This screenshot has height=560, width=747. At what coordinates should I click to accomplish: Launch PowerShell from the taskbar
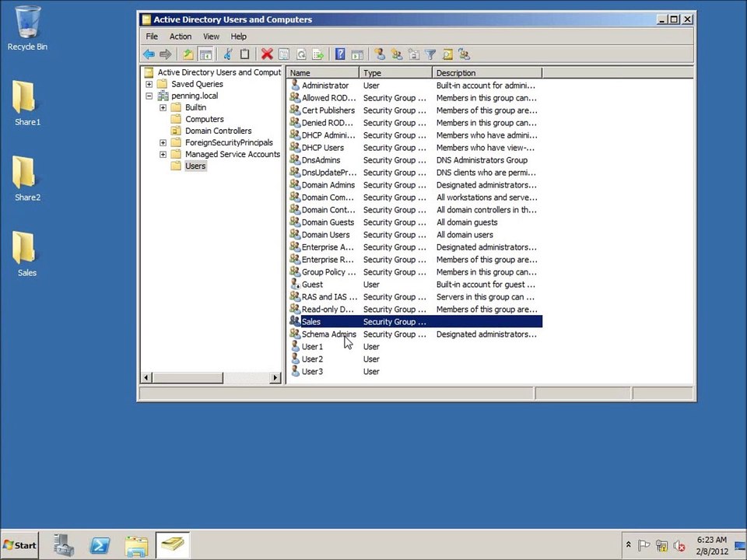100,545
